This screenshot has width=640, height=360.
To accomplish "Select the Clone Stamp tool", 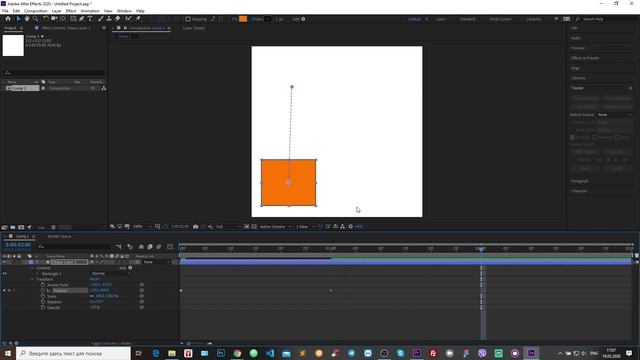I will (x=109, y=19).
